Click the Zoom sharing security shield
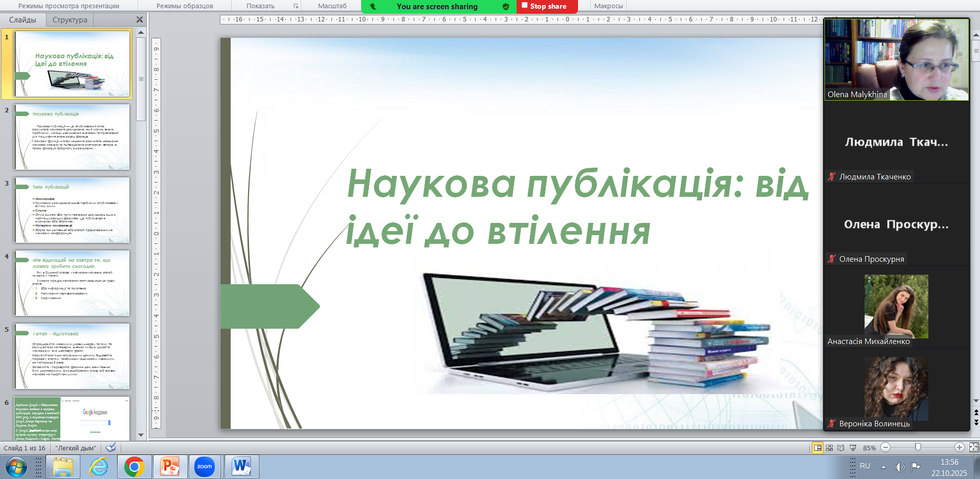980x479 pixels. coord(506,7)
